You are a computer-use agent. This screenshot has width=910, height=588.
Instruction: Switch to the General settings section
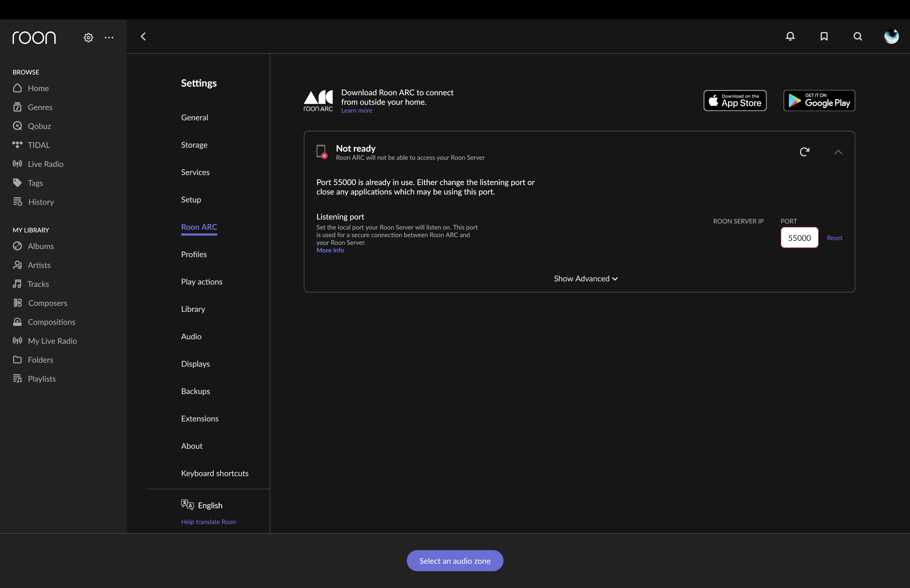click(x=194, y=117)
